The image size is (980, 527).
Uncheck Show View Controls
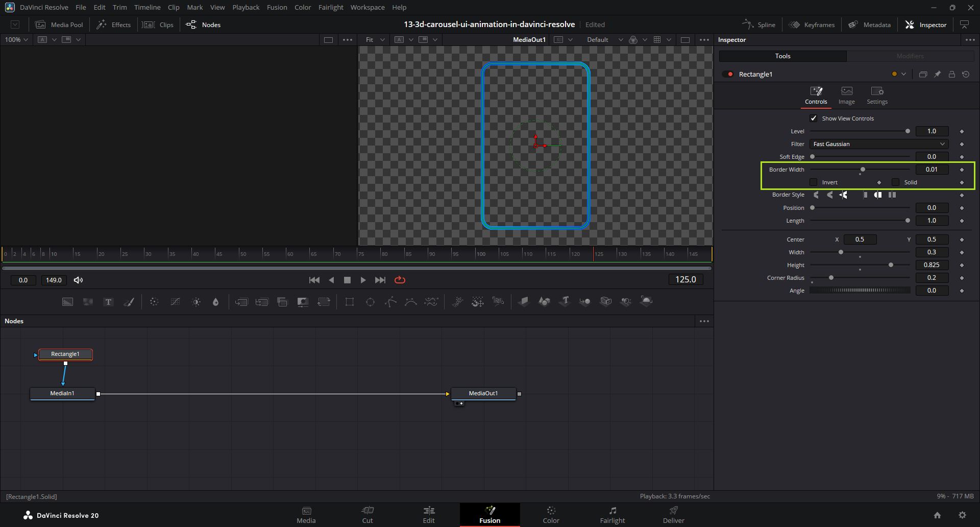point(814,118)
